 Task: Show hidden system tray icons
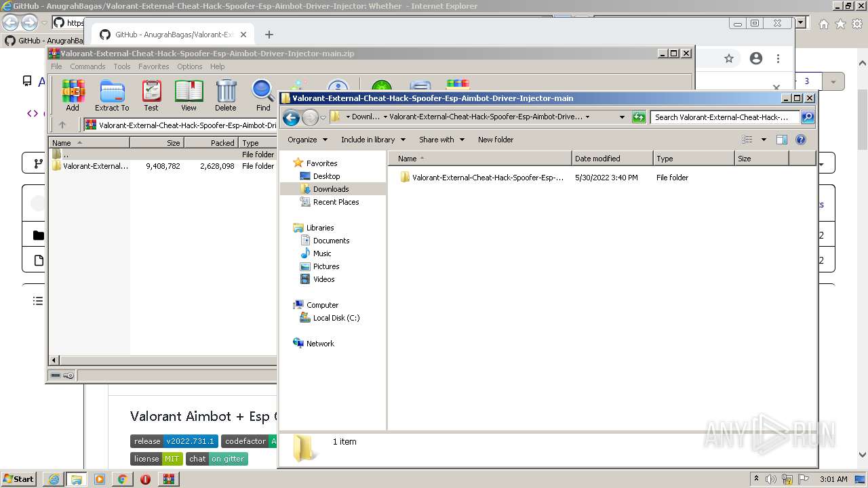(756, 479)
